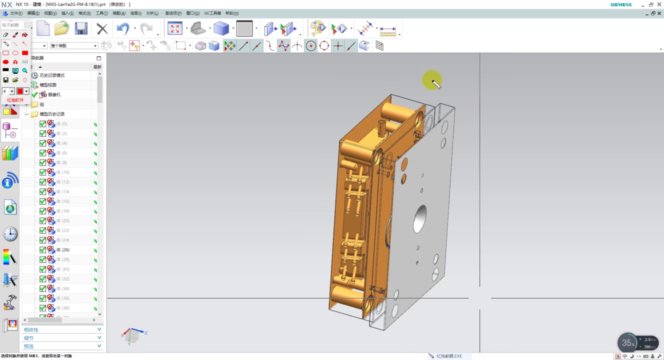Open the blue info Web Browser sidebar icon

point(10,181)
